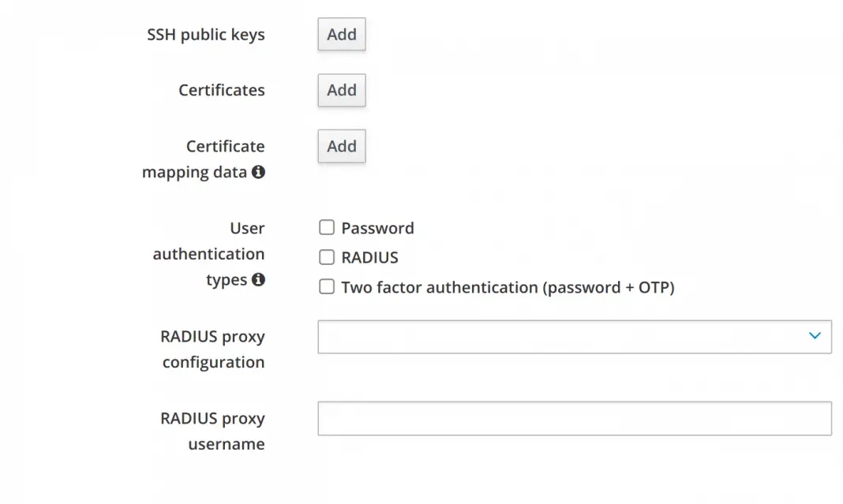Screen dimensions: 843x504
Task: Click the User authentication types label
Action: [x=209, y=253]
